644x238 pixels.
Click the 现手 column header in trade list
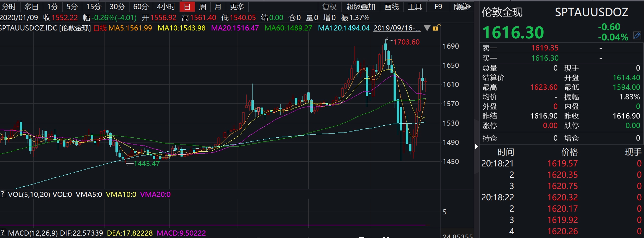click(x=633, y=152)
